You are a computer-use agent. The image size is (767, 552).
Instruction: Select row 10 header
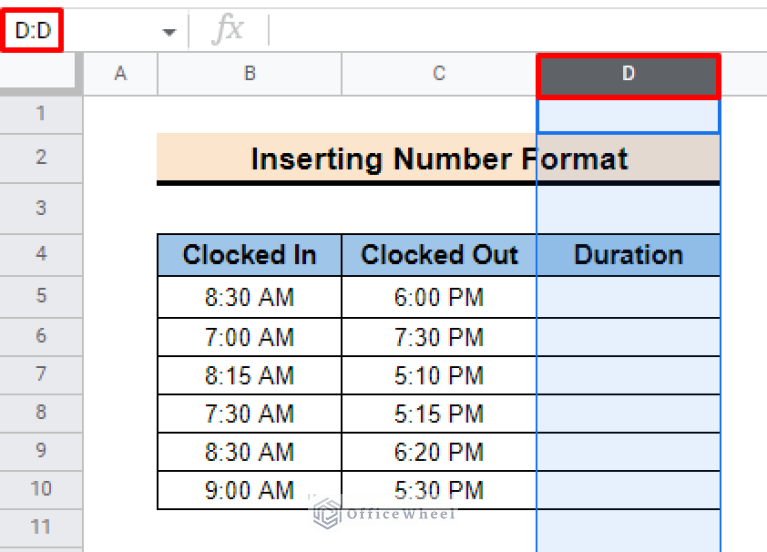[x=41, y=489]
